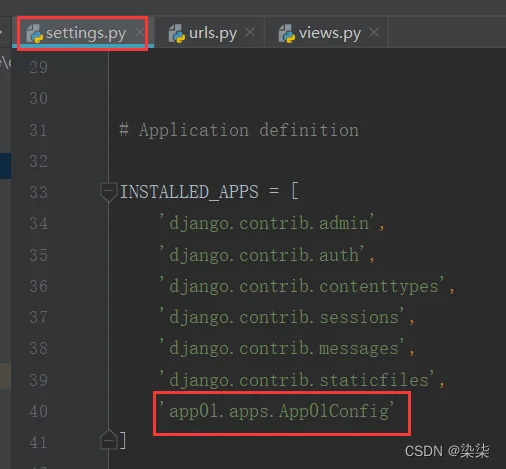The width and height of the screenshot is (506, 469).
Task: Click line number 39 in gutter
Action: [38, 380]
